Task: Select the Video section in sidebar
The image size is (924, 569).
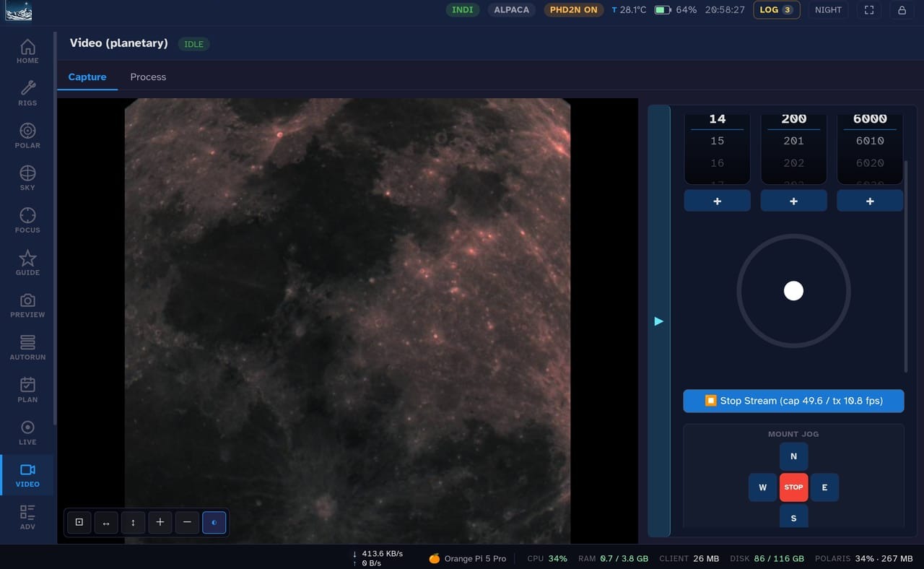Action: (27, 475)
